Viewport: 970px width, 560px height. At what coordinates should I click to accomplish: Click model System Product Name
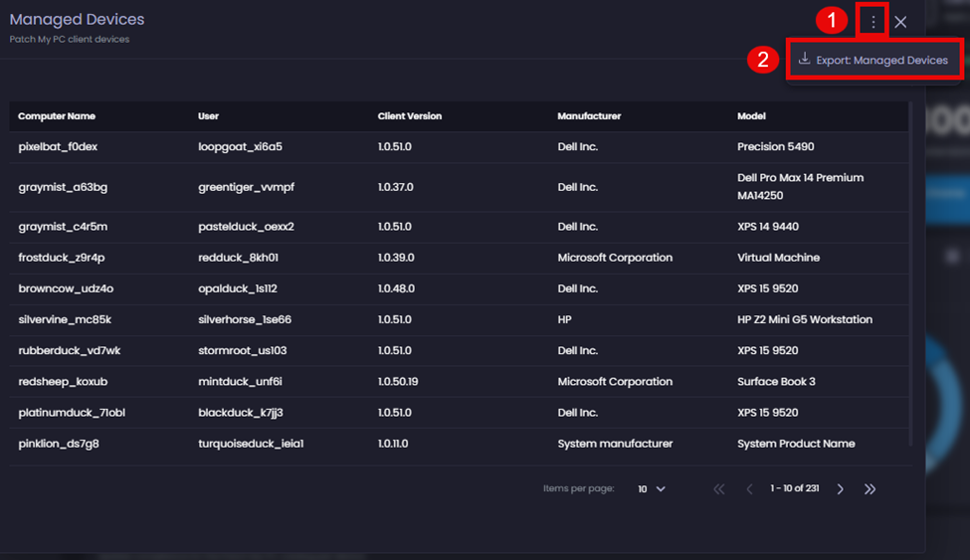pos(796,443)
